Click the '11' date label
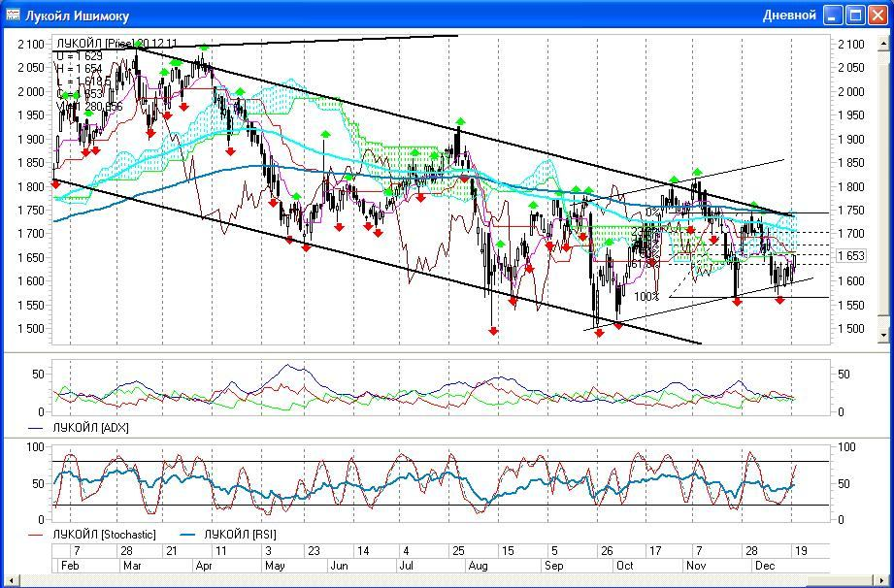 click(x=220, y=551)
